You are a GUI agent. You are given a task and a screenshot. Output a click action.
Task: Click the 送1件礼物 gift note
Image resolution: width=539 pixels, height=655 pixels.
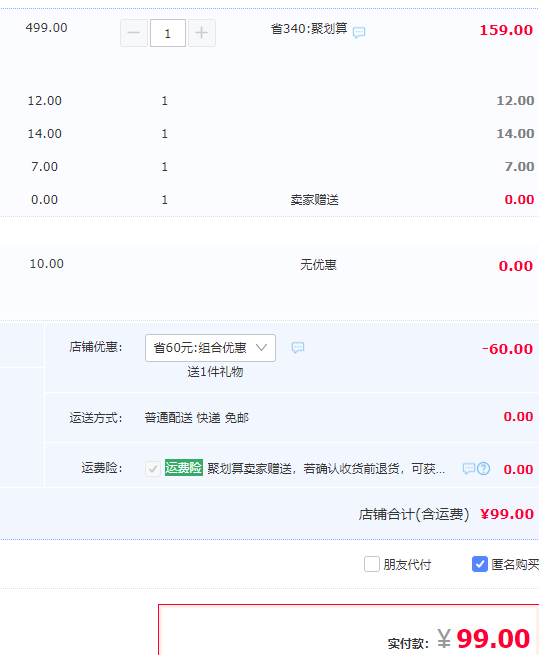[x=215, y=372]
